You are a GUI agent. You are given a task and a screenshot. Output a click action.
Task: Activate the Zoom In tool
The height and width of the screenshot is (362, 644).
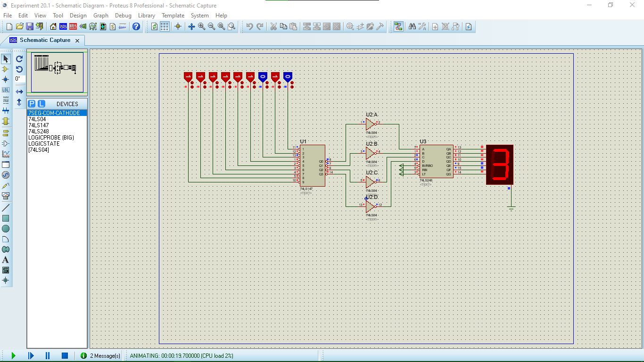coord(201,26)
